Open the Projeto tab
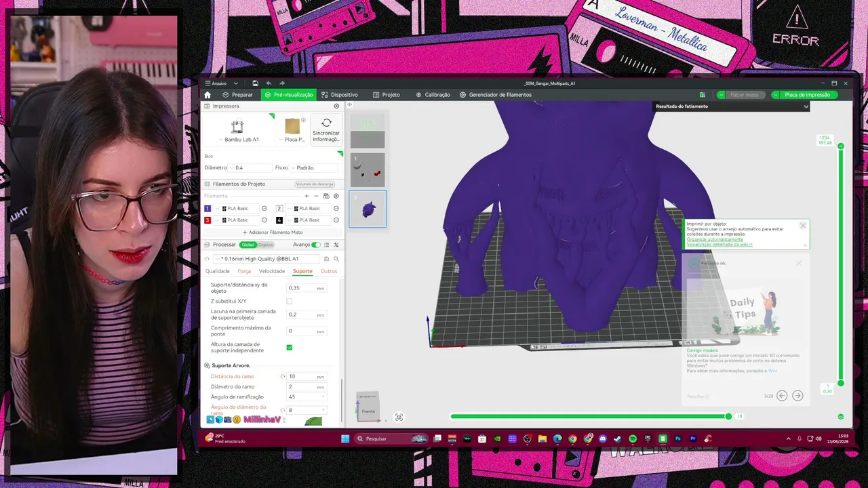The height and width of the screenshot is (488, 868). click(387, 95)
